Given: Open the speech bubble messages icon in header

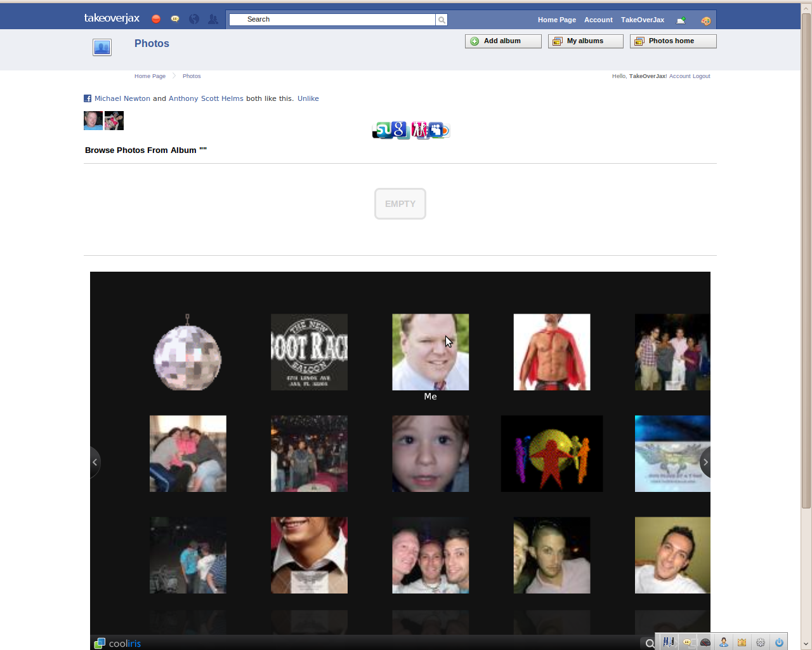Looking at the screenshot, I should pyautogui.click(x=175, y=19).
